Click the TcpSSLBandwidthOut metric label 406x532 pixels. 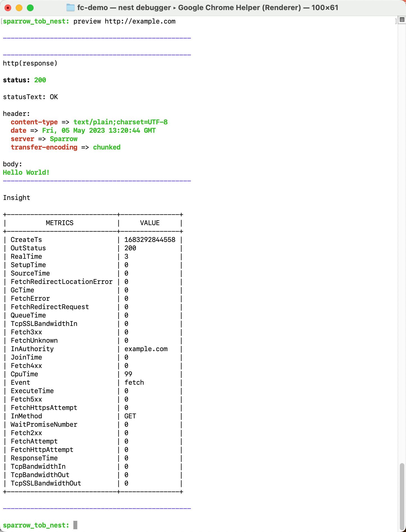[x=46, y=483]
